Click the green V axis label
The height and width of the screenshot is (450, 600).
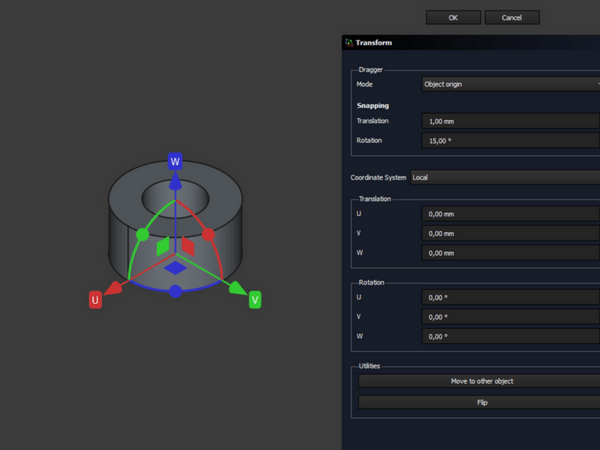point(255,299)
